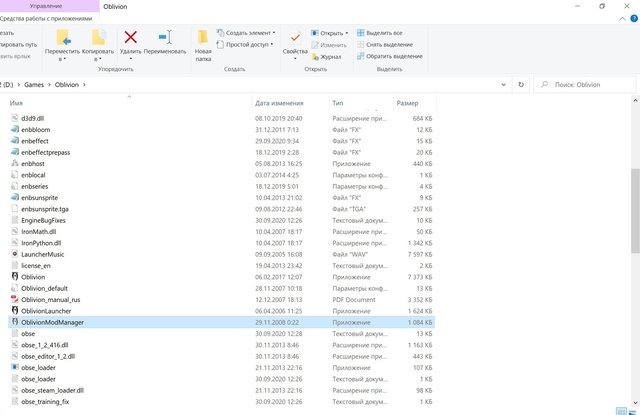Select the OblivionLauncher application file
This screenshot has width=640, height=415.
coord(45,311)
